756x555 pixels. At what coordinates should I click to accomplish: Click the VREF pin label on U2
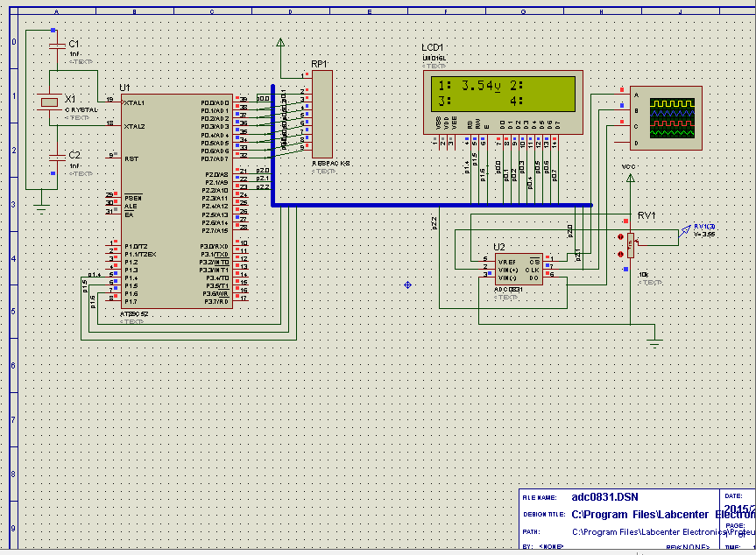[x=506, y=262]
